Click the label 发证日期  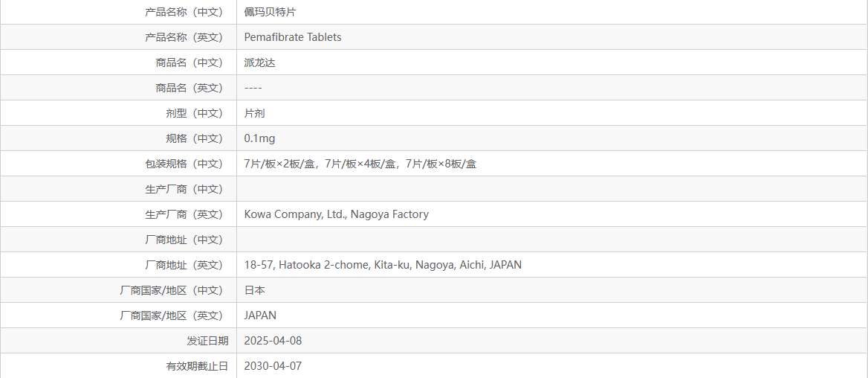207,341
